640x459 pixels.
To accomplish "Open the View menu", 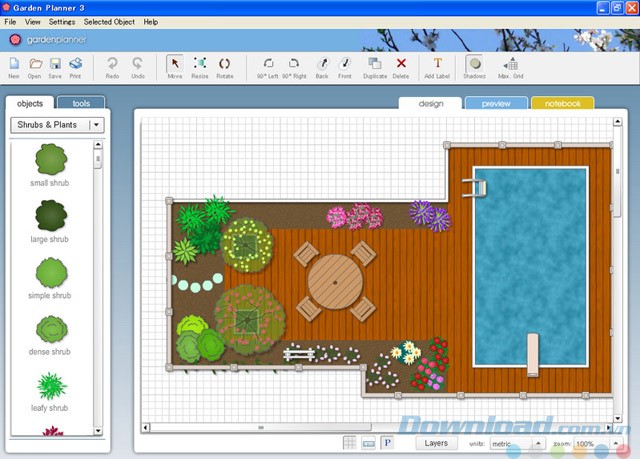I will 32,22.
